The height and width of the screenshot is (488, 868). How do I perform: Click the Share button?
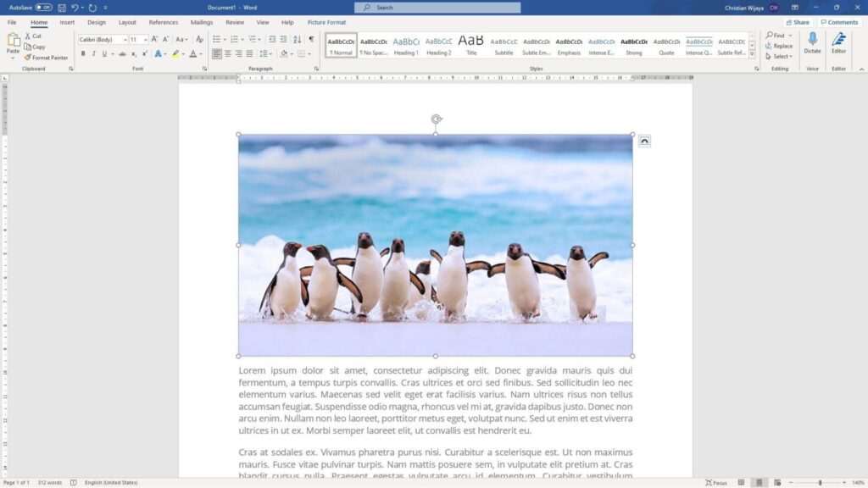click(x=798, y=23)
